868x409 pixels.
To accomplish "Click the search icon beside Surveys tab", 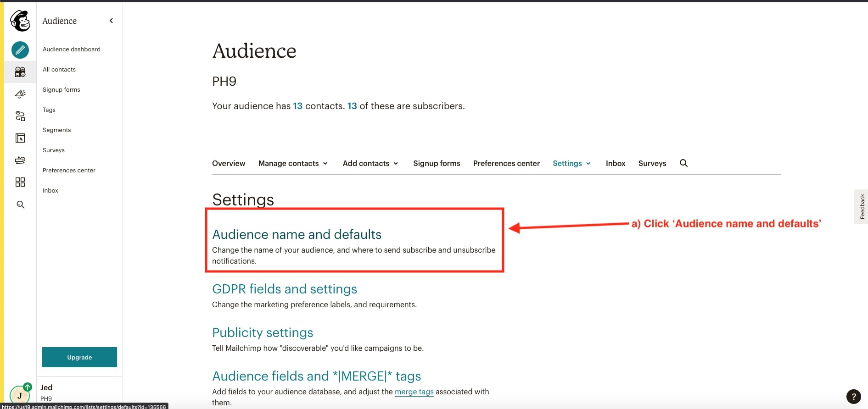I will click(683, 163).
